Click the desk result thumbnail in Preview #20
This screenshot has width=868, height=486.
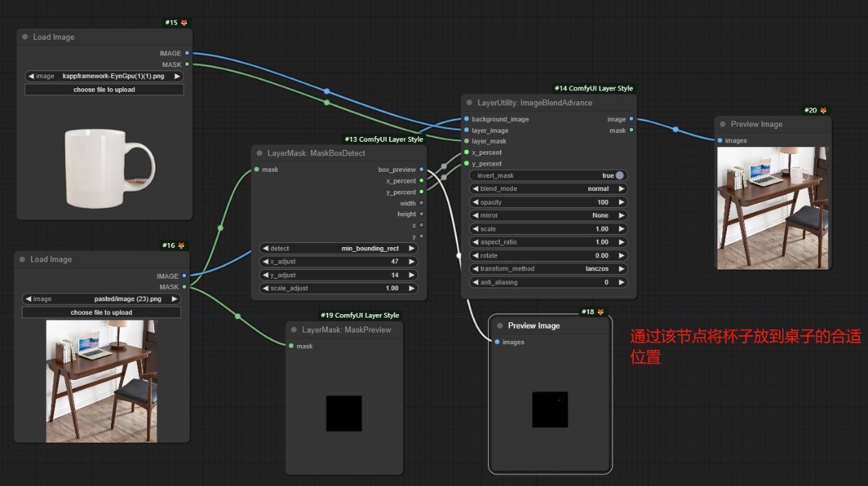click(x=771, y=207)
